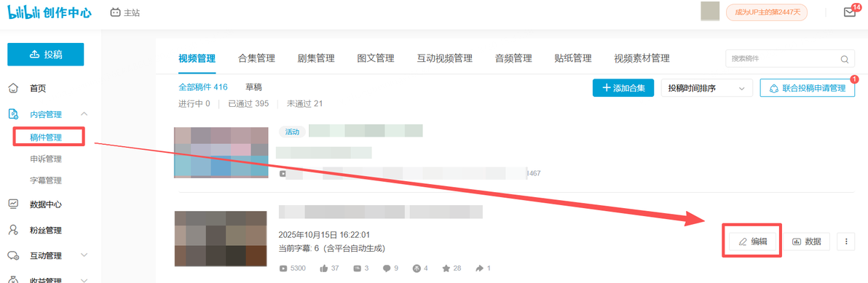Switch to the 视频素材管理 tab
The image size is (868, 283).
(x=642, y=59)
